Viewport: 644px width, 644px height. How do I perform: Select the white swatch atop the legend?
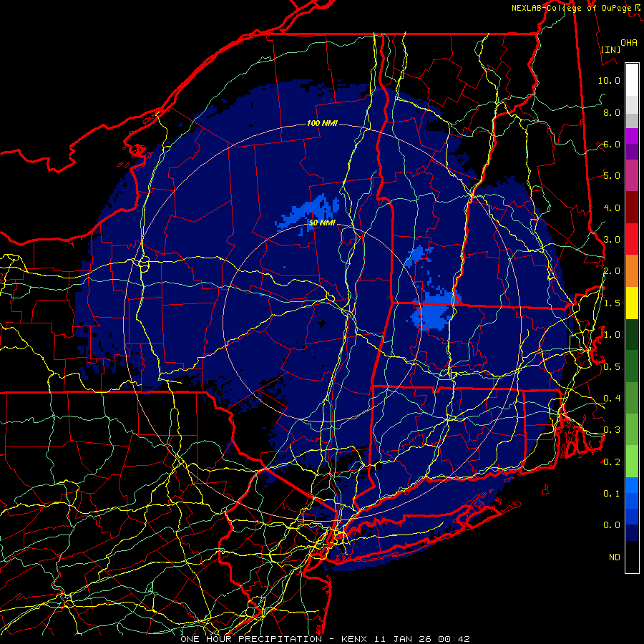point(632,80)
